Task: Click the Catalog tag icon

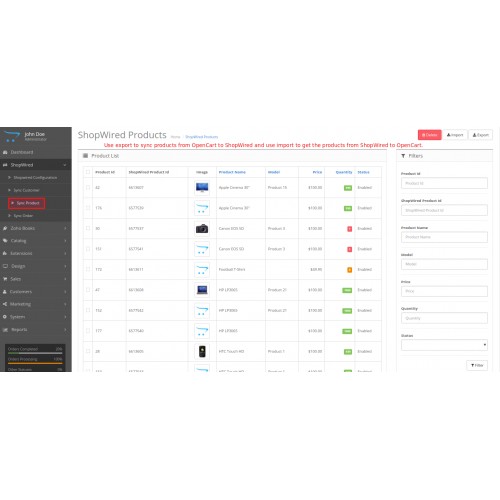Action: pyautogui.click(x=5, y=241)
